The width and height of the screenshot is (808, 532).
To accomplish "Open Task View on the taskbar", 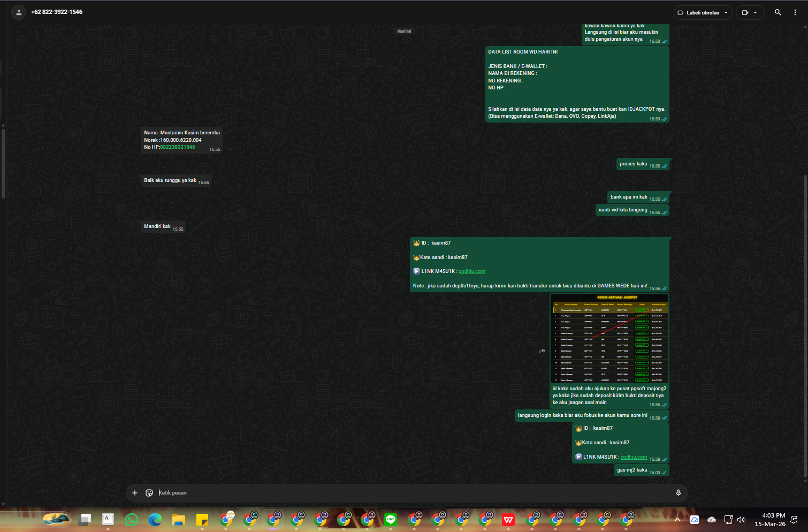I will click(85, 519).
